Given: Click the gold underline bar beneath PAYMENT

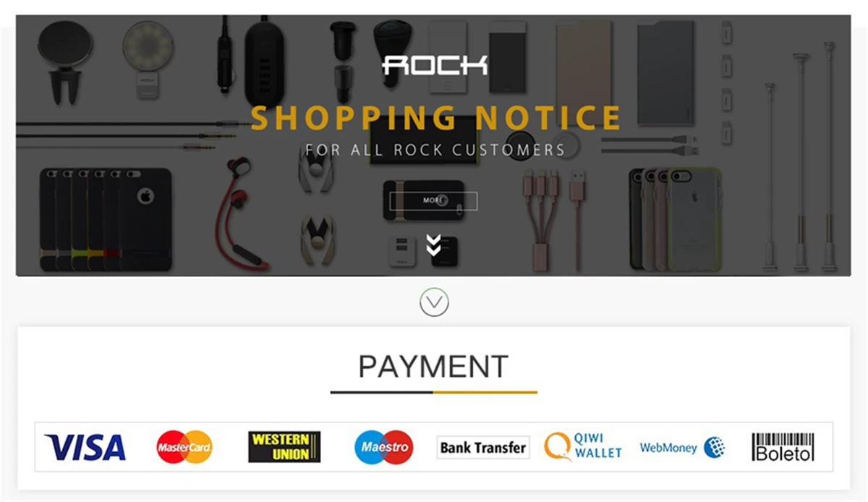Looking at the screenshot, I should (485, 392).
